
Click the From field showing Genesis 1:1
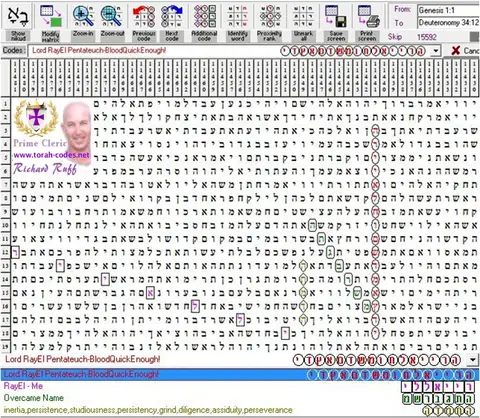(x=449, y=10)
